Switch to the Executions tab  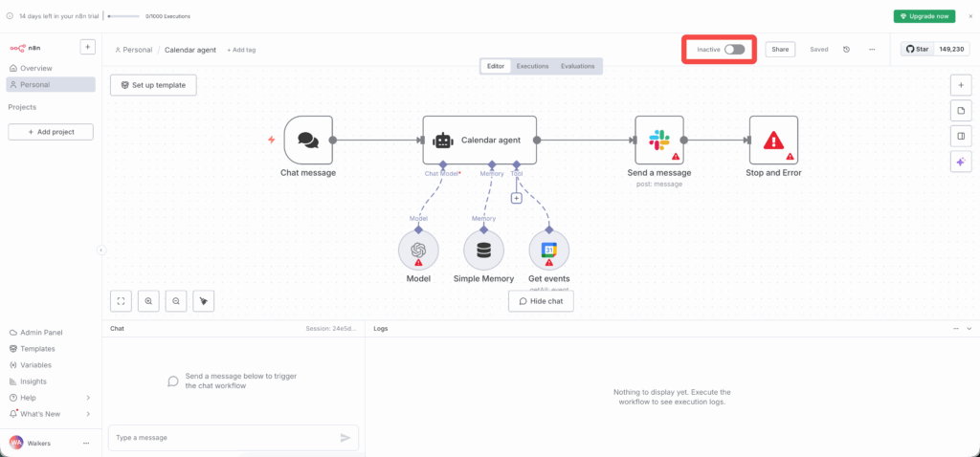click(x=532, y=66)
